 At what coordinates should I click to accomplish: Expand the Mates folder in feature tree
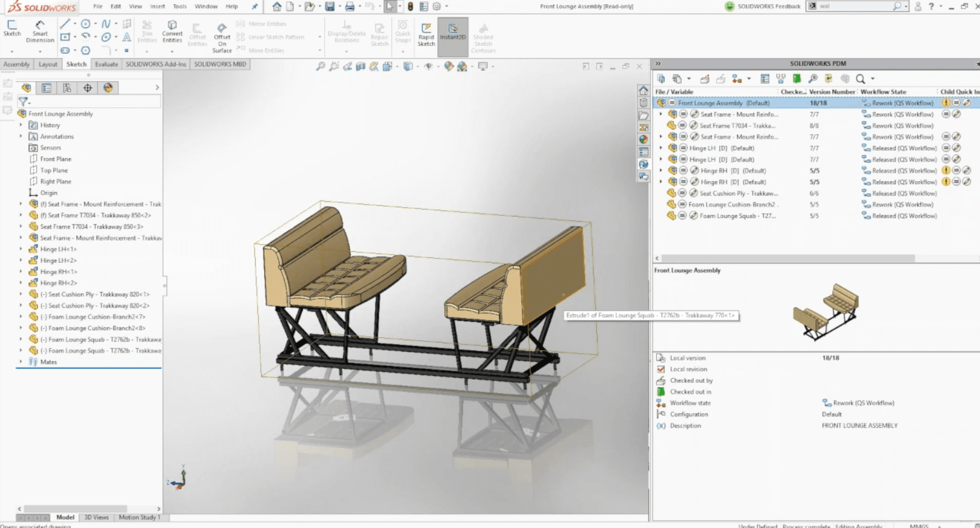point(21,362)
